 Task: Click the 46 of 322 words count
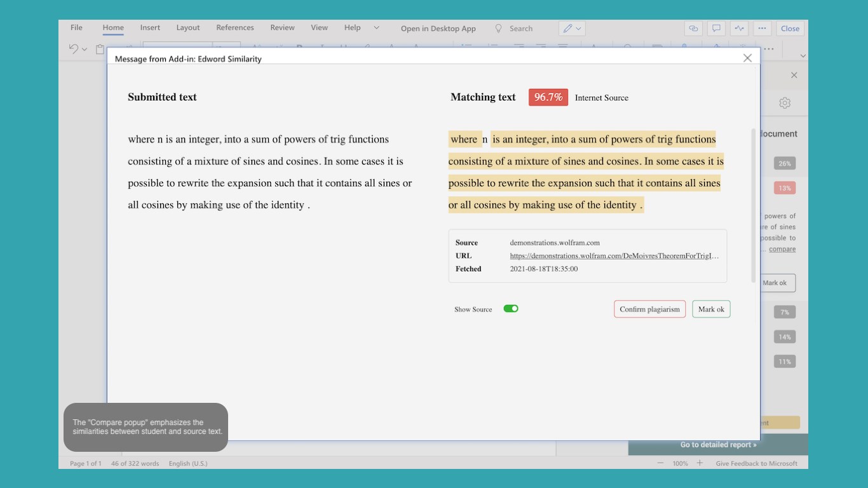pos(135,464)
